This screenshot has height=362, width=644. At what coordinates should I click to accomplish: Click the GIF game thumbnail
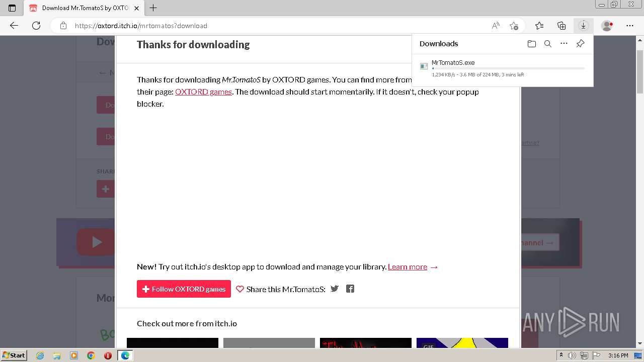coord(462,343)
